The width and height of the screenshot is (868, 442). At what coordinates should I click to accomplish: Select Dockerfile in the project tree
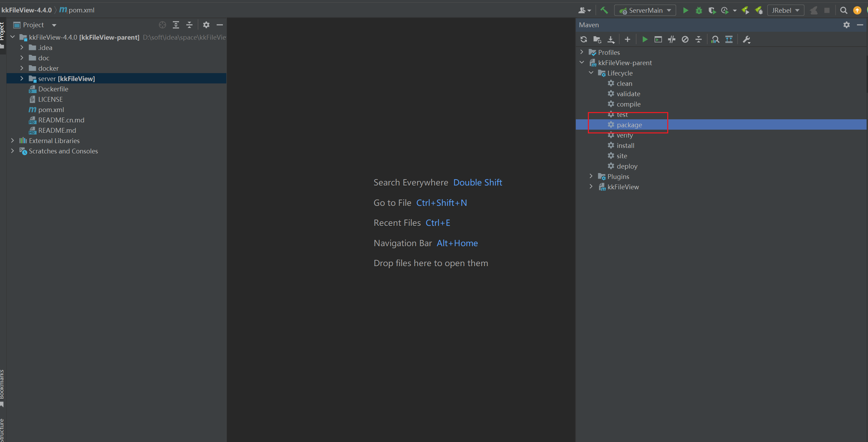(x=53, y=89)
